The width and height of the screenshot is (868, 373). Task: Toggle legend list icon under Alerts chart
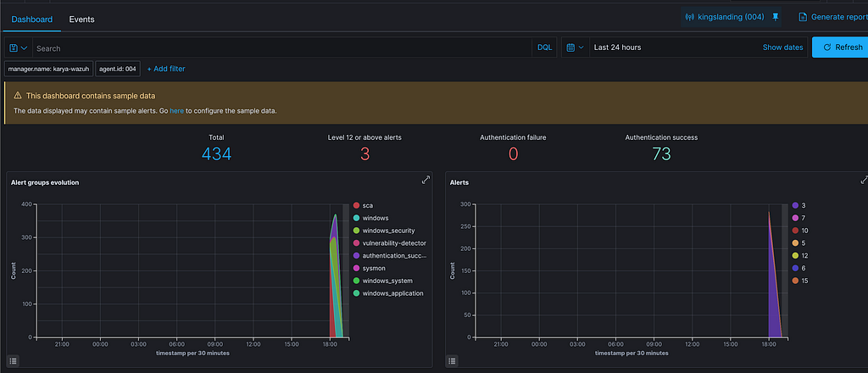pos(452,361)
